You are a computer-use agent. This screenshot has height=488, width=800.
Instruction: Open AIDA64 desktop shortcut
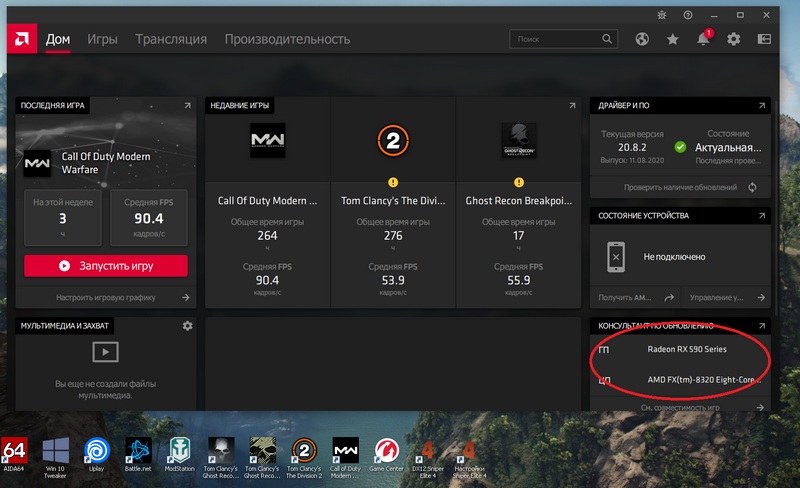(14, 454)
